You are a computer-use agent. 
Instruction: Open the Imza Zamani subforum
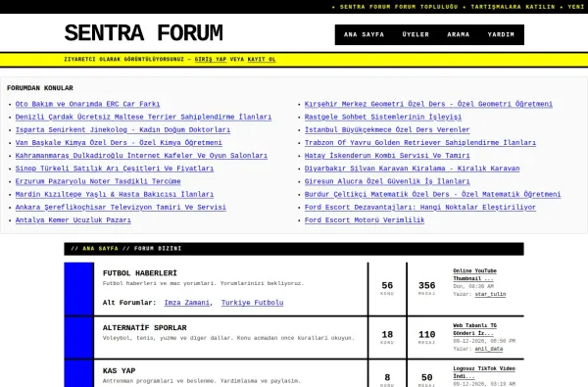(x=187, y=303)
